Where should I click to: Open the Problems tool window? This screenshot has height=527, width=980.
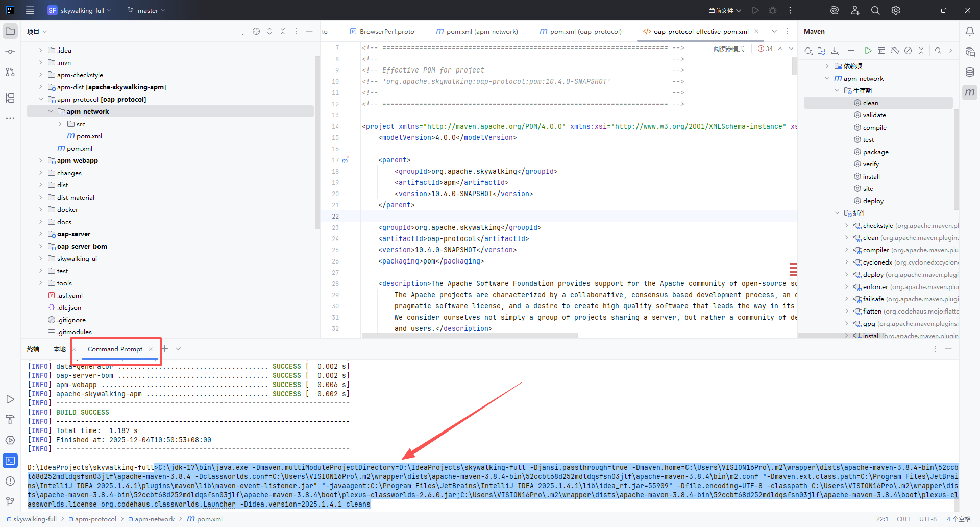(10, 481)
